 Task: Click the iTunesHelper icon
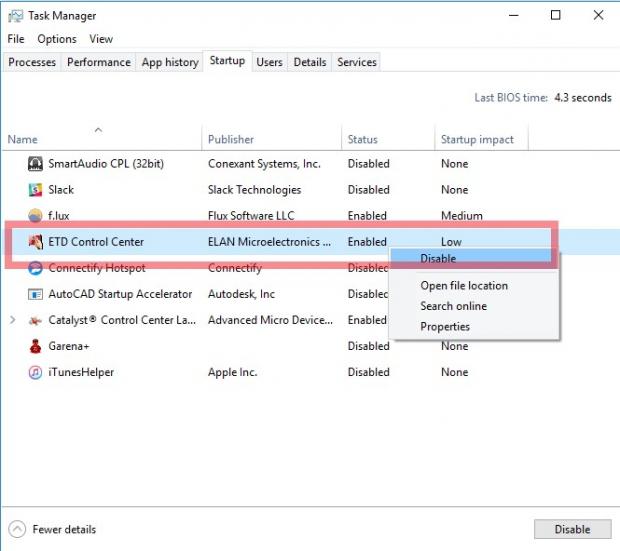35,372
